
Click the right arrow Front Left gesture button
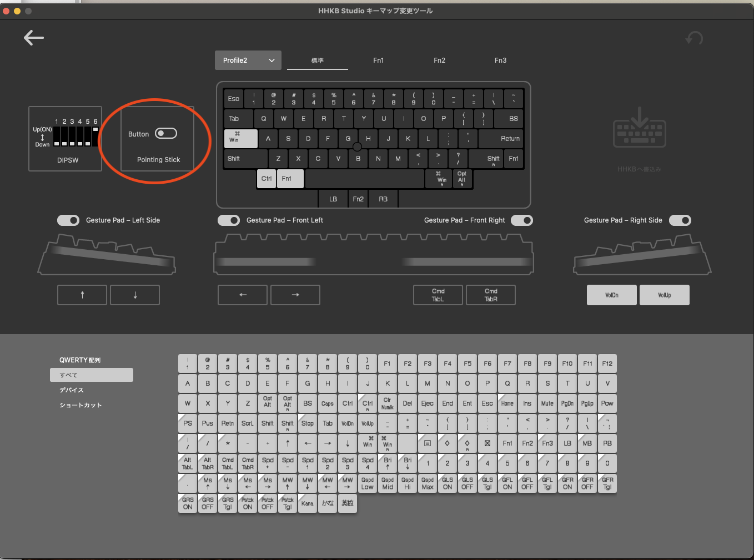pos(295,295)
